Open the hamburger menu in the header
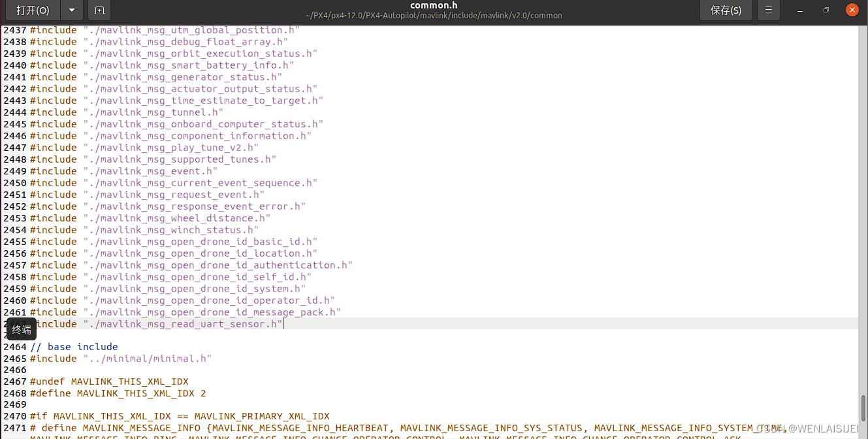The image size is (868, 439). [769, 10]
